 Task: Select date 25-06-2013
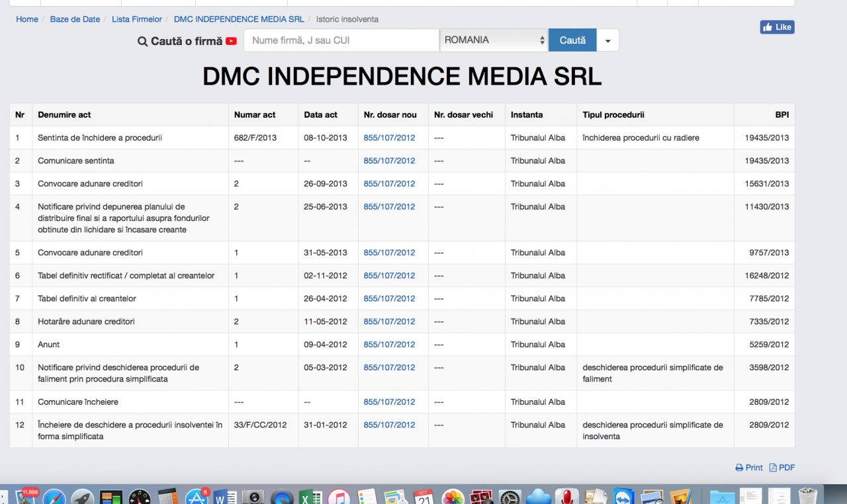tap(326, 207)
